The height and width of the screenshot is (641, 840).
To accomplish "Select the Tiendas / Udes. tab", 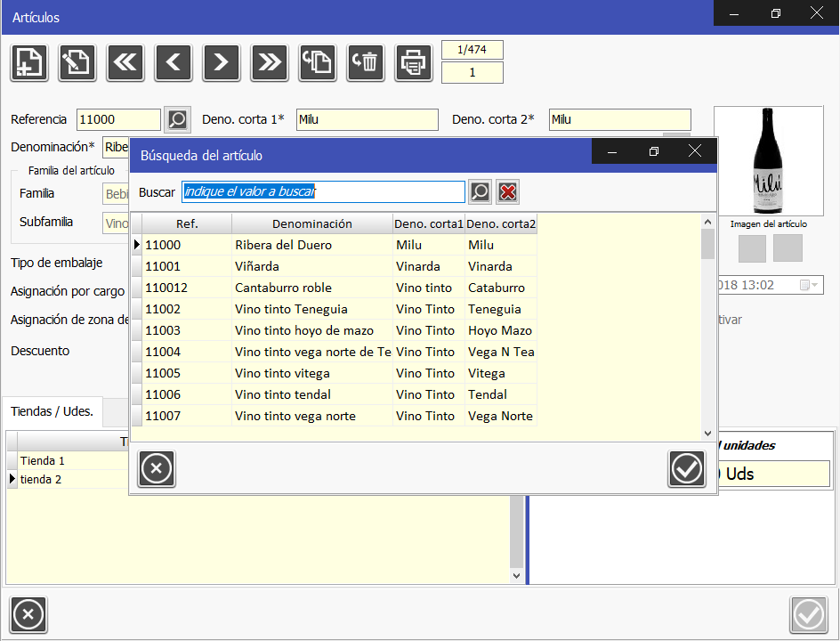I will click(x=52, y=411).
